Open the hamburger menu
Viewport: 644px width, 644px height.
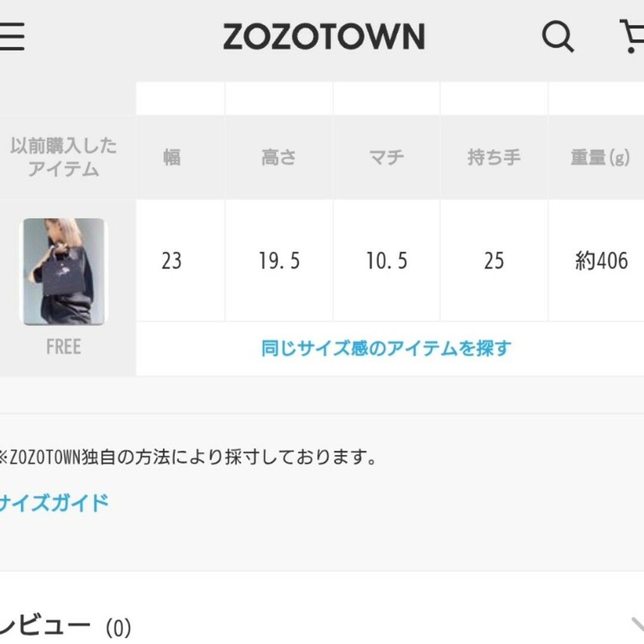(x=11, y=36)
